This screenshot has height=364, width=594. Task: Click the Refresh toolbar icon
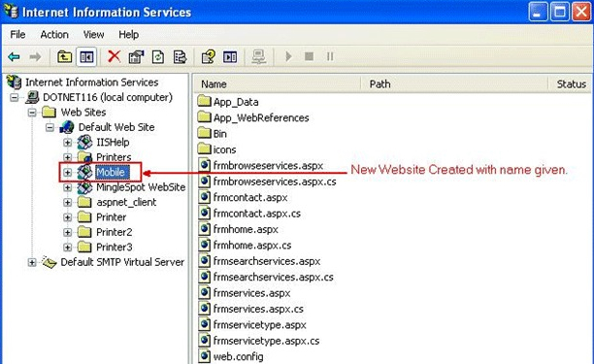click(158, 57)
